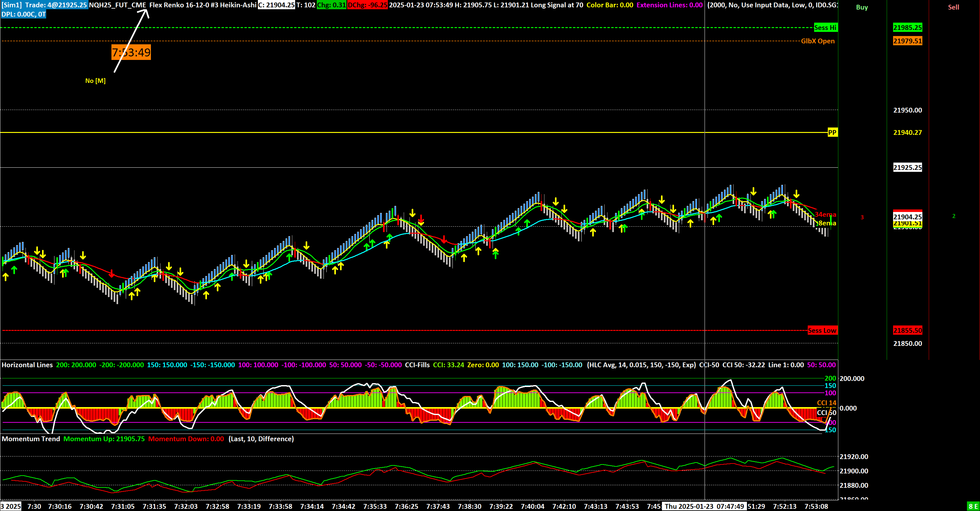Click the 21985.25 green price swatch
The image size is (980, 511).
(907, 27)
